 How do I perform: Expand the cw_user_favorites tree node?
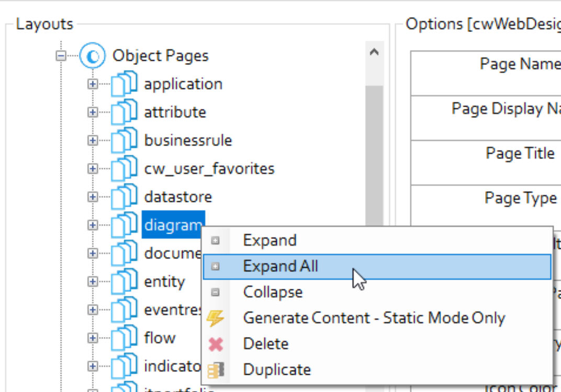point(93,169)
